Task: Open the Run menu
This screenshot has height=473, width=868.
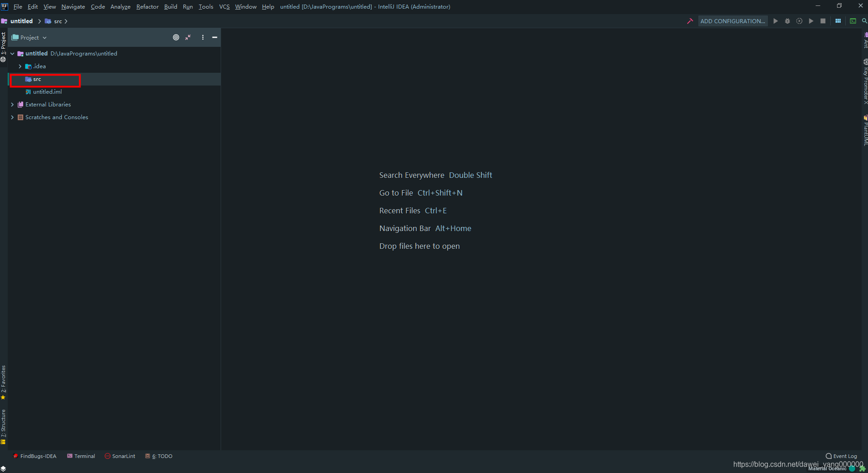Action: [x=188, y=6]
